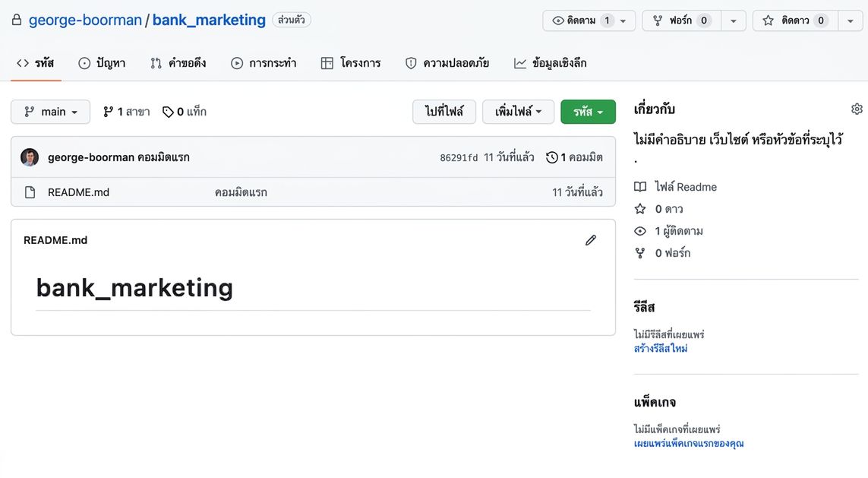The height and width of the screenshot is (478, 868).
Task: Switch to the ความปลอดภัย security tab
Action: point(447,63)
